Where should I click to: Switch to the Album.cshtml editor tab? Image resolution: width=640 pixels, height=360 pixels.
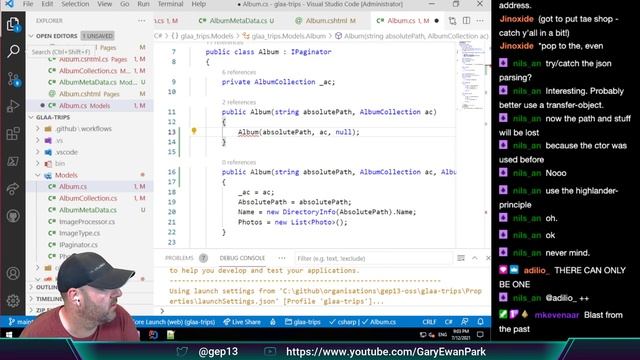point(326,20)
